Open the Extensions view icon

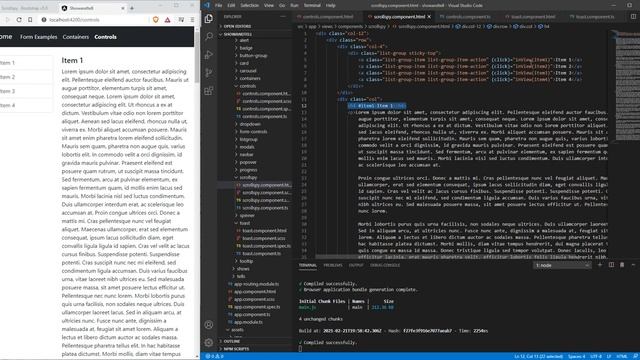coord(209,91)
